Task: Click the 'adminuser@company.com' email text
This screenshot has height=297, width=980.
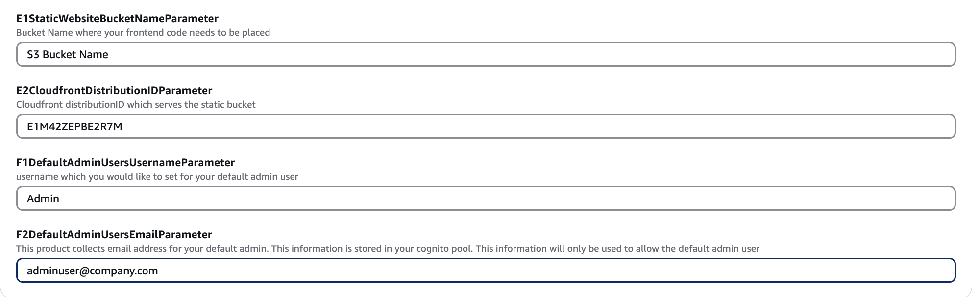Action: pyautogui.click(x=92, y=271)
